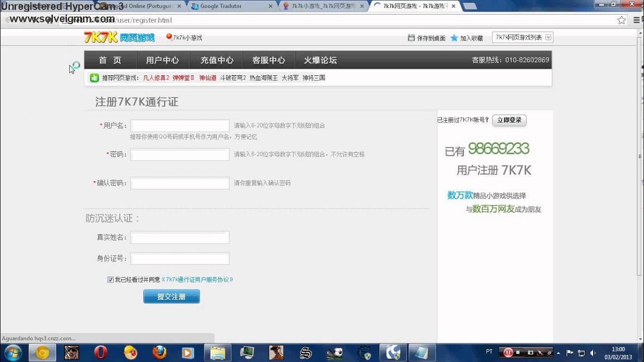Open the Action Center flag icon
The width and height of the screenshot is (644, 362).
coord(571,352)
